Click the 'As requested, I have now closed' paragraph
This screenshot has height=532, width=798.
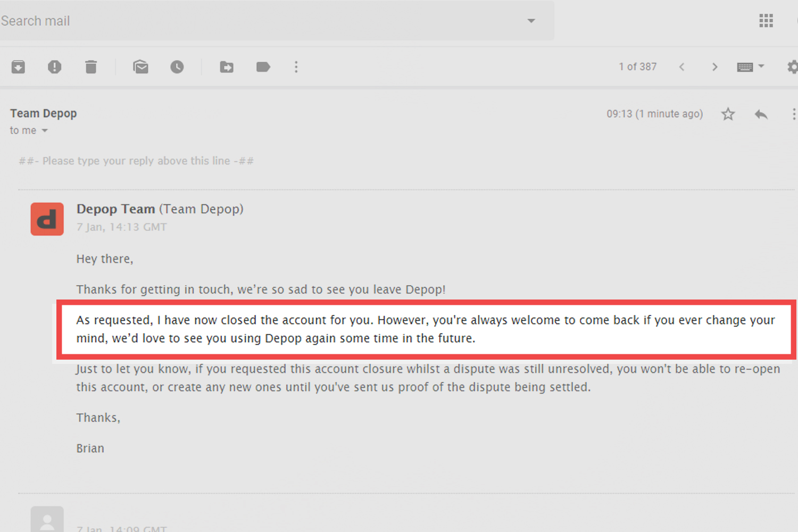coord(426,329)
